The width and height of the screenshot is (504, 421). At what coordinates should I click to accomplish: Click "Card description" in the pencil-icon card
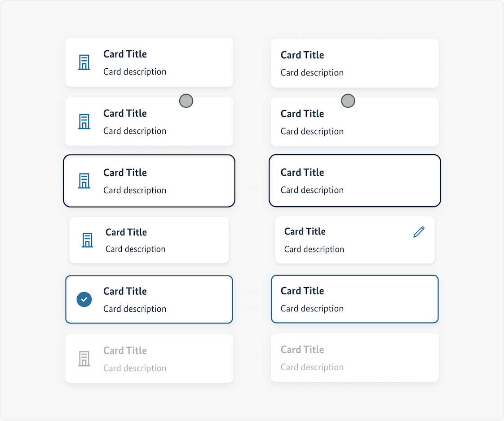[x=314, y=249]
